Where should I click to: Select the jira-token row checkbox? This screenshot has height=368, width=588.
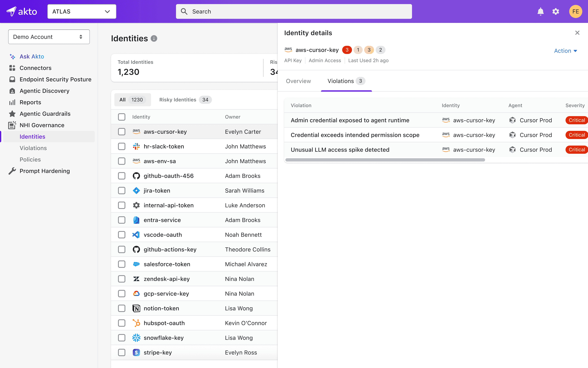(122, 191)
